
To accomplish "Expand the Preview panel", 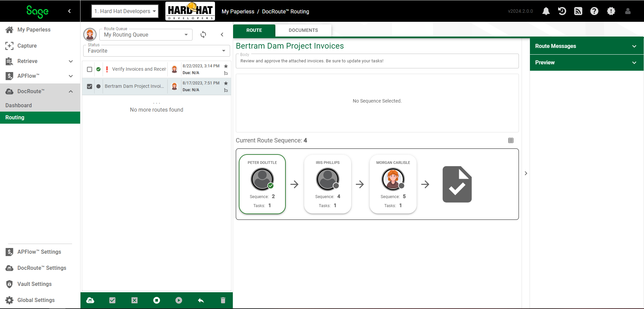I will [587, 63].
